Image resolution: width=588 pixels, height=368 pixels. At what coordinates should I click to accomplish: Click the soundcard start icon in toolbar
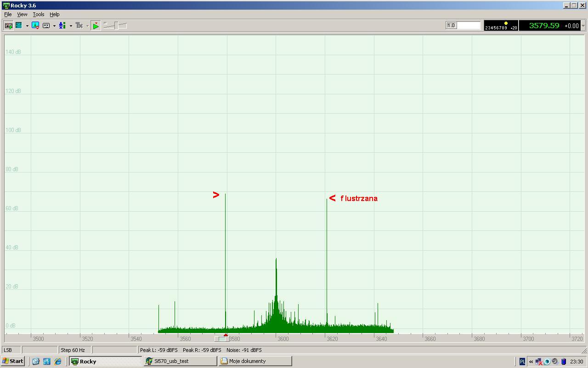pyautogui.click(x=8, y=26)
